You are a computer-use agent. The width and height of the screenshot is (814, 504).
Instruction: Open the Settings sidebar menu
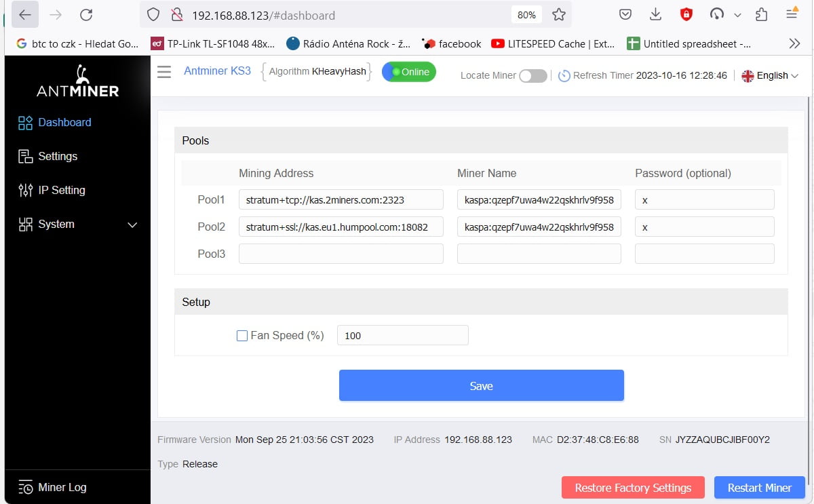(x=58, y=156)
